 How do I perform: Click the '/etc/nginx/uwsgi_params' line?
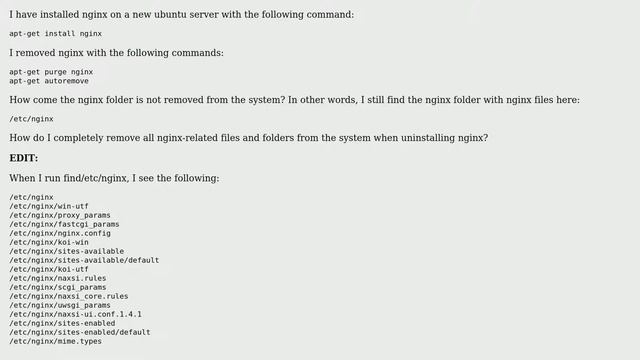(x=60, y=305)
